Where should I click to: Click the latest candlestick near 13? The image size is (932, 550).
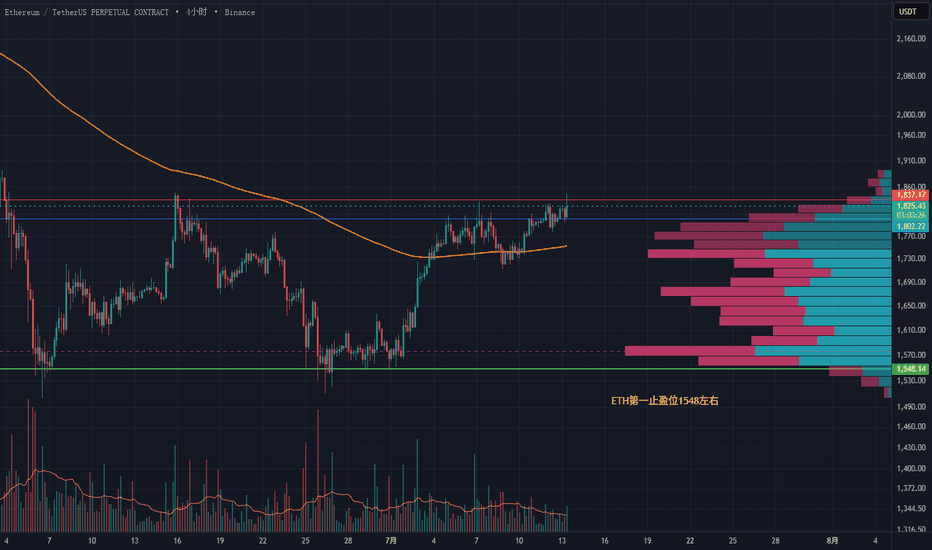[566, 209]
